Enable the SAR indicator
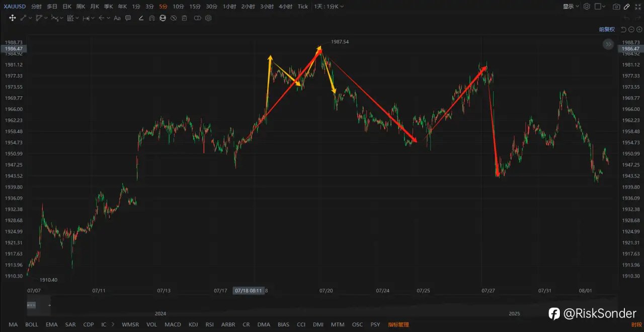Viewport: 644px width, 332px height. pyautogui.click(x=70, y=324)
